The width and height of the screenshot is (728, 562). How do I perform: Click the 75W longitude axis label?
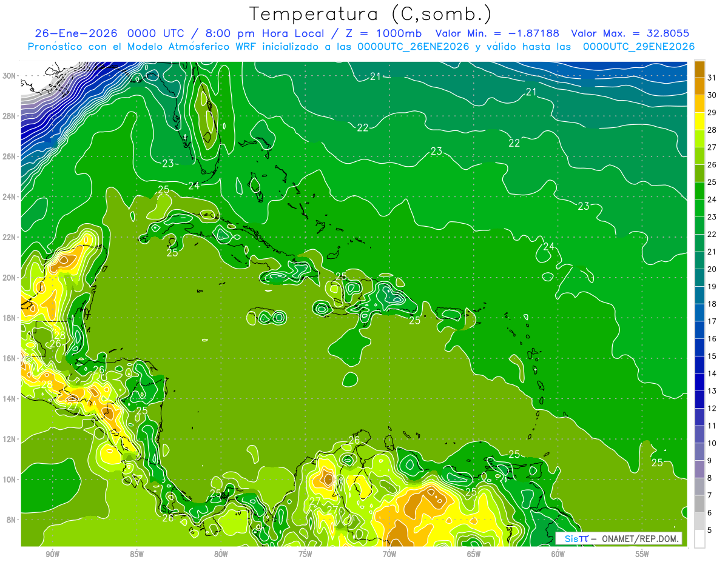point(305,554)
